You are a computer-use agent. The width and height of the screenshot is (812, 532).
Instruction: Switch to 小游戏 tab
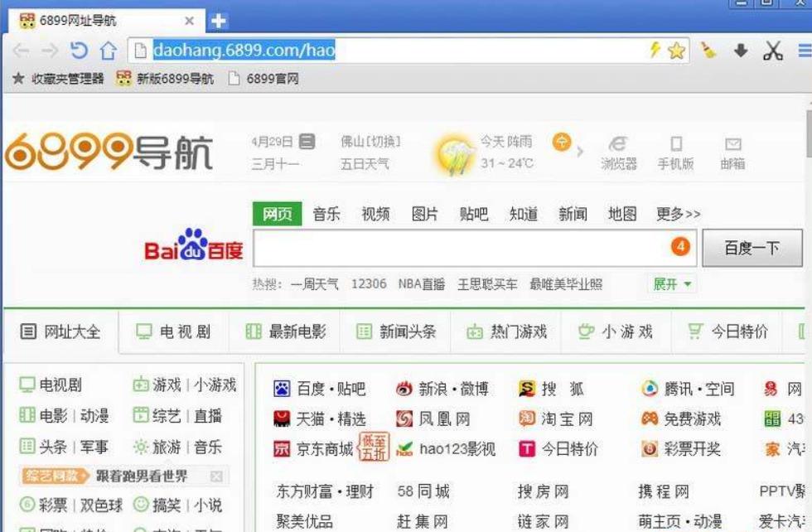tap(616, 331)
